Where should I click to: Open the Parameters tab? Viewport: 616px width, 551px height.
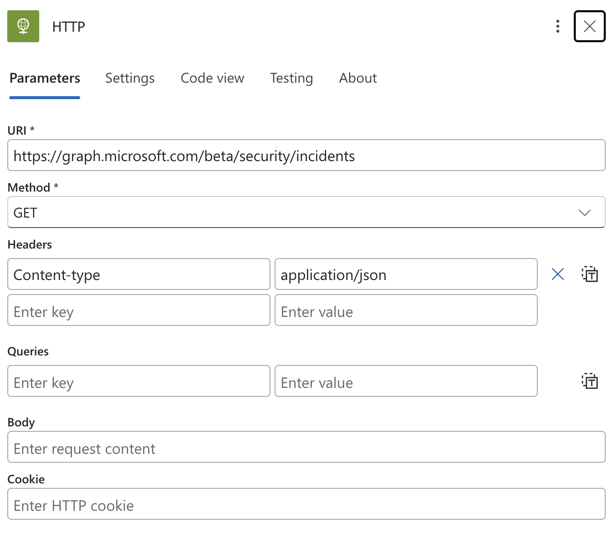pos(45,78)
